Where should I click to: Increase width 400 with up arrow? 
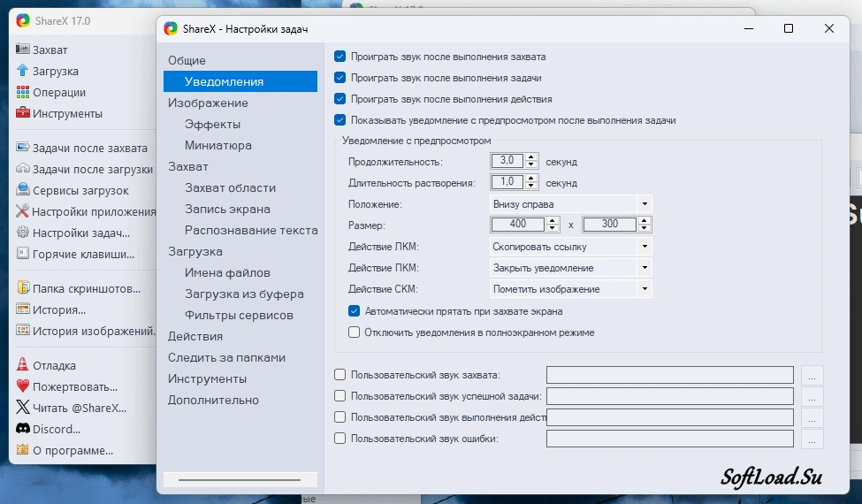point(553,221)
